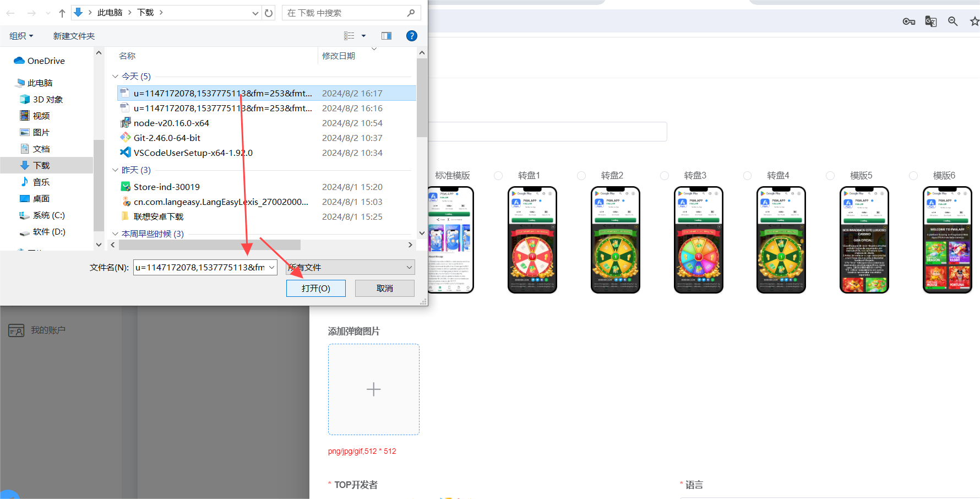Click the 打开(O) button
This screenshot has height=499, width=980.
tap(315, 288)
